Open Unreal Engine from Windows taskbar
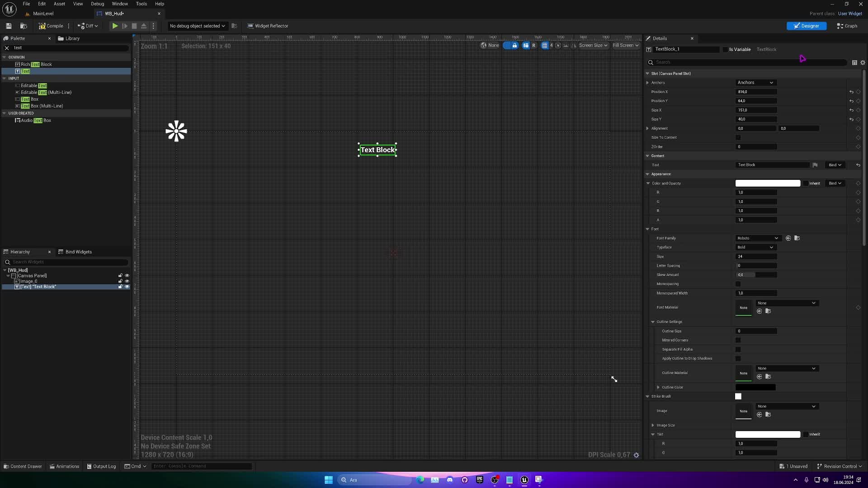868x488 pixels. pos(524,480)
